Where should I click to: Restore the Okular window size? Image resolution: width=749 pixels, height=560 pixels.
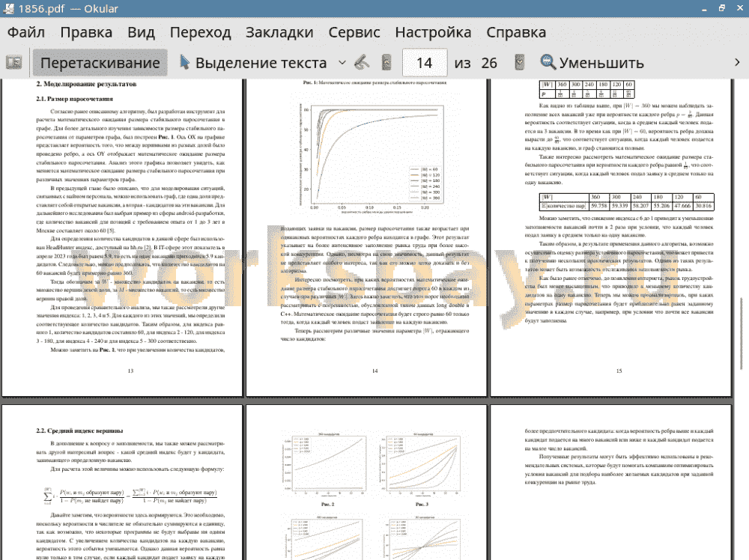point(722,8)
